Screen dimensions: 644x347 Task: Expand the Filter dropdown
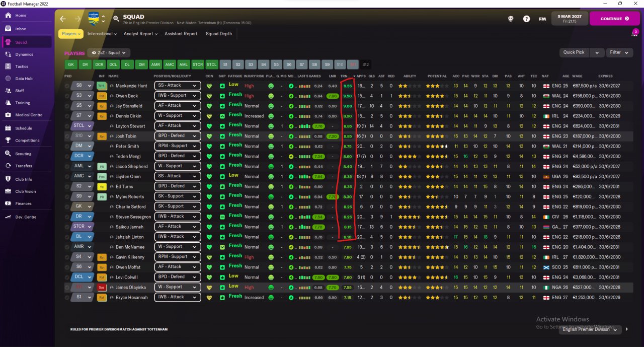pyautogui.click(x=619, y=52)
